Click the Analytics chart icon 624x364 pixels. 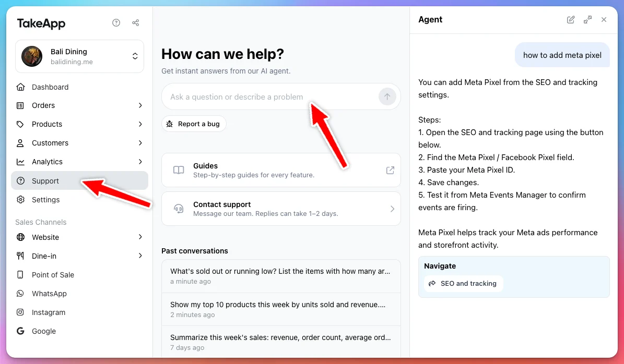20,162
